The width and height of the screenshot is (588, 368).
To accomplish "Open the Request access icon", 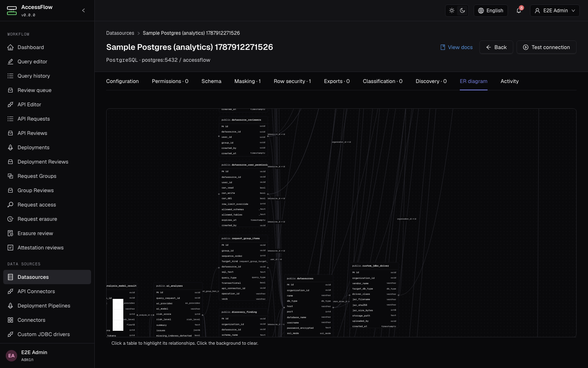I will (x=11, y=205).
